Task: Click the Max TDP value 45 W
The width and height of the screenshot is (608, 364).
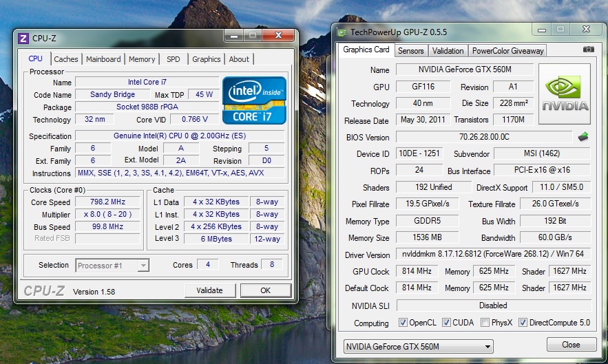Action: (x=204, y=94)
